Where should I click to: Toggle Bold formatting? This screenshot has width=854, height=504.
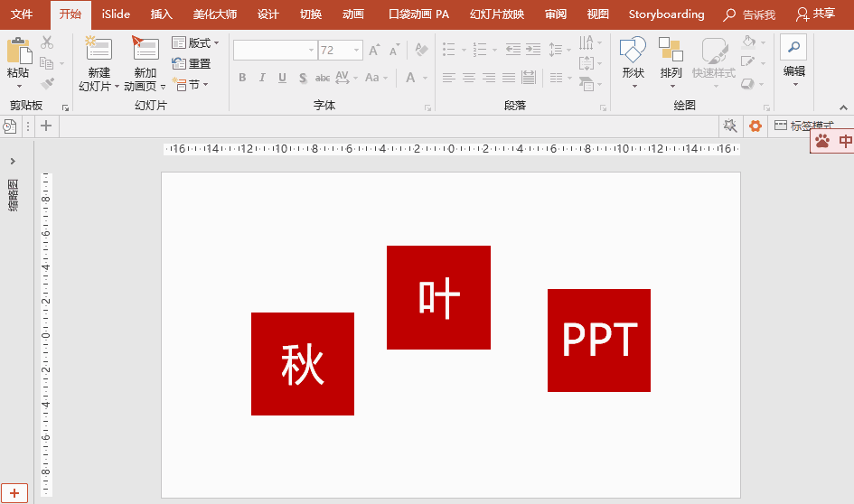[242, 78]
